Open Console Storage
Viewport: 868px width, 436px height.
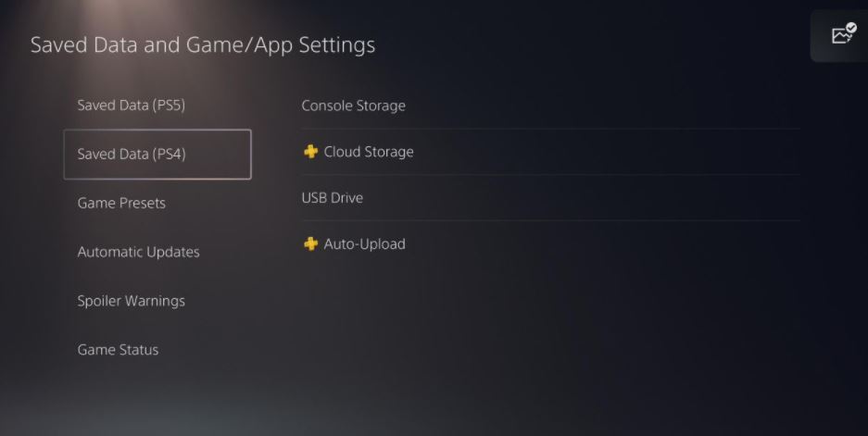[x=353, y=106]
